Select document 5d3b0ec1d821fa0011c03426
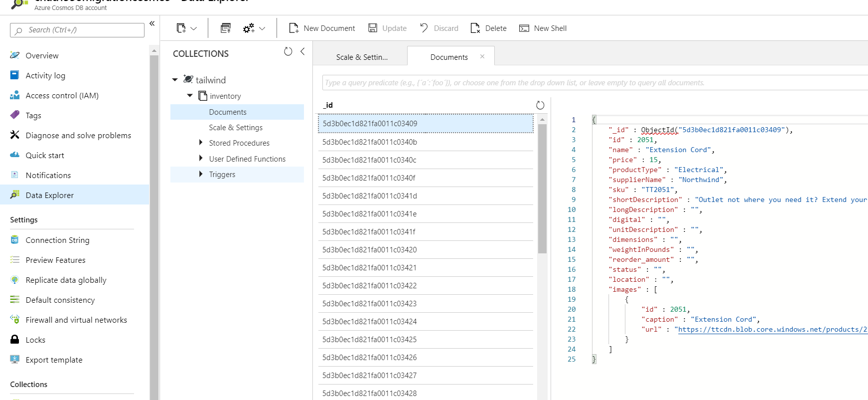 click(x=426, y=358)
